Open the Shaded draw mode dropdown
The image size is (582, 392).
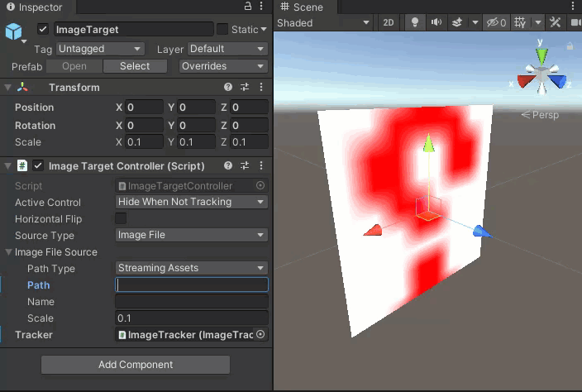tap(323, 23)
